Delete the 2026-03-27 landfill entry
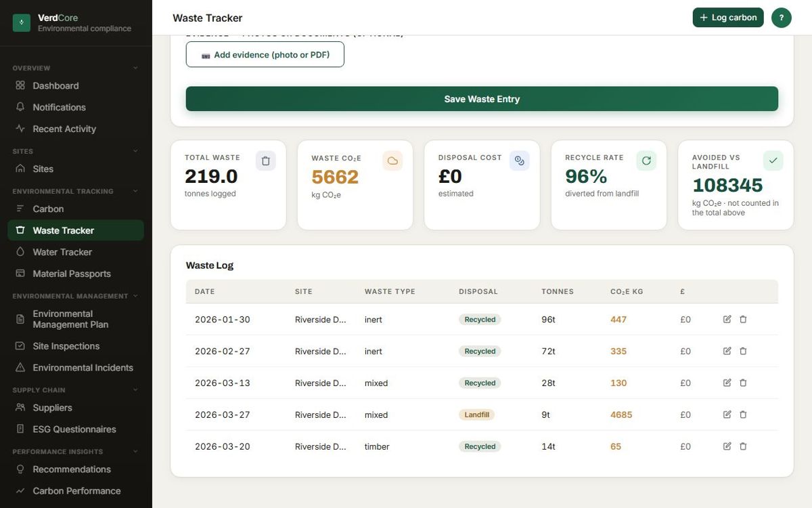The image size is (812, 508). click(743, 415)
